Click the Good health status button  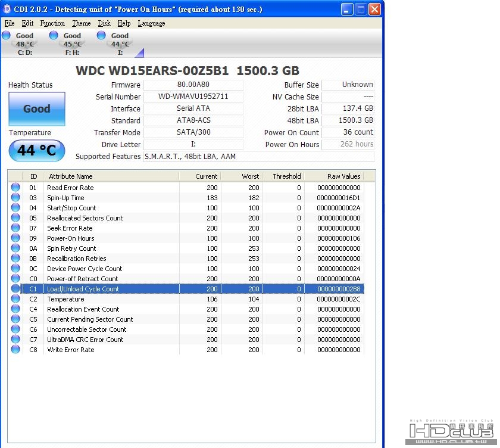tap(37, 109)
